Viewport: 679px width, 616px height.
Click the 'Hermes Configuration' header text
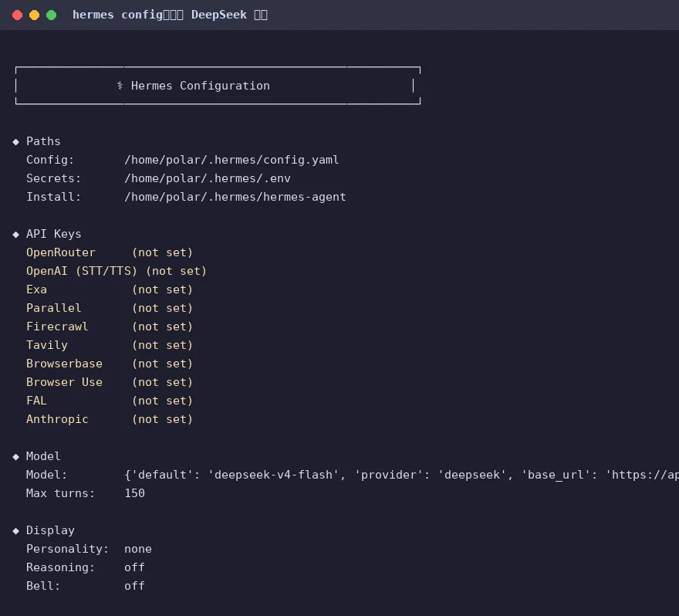click(201, 86)
